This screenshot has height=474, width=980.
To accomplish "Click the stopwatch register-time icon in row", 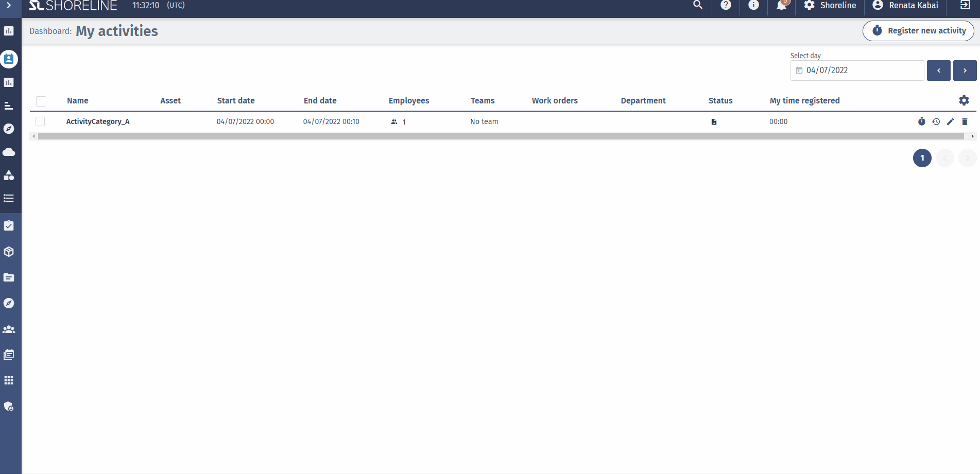I will pyautogui.click(x=922, y=121).
